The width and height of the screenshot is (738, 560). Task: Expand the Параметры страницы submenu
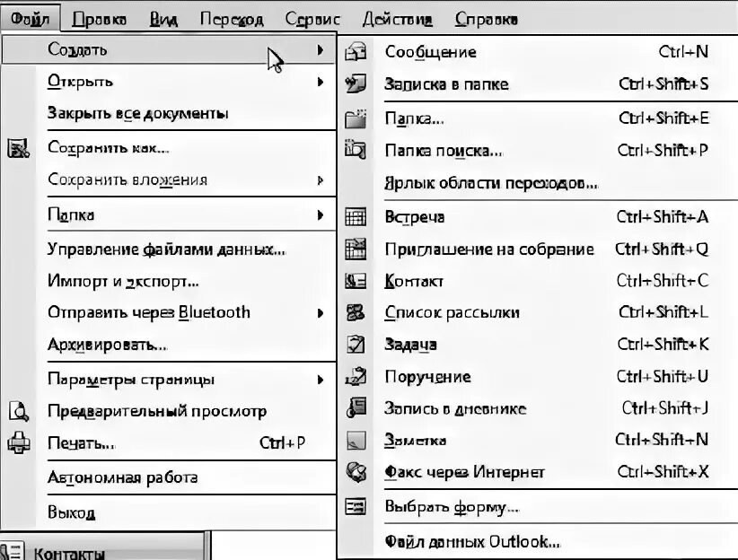321,380
